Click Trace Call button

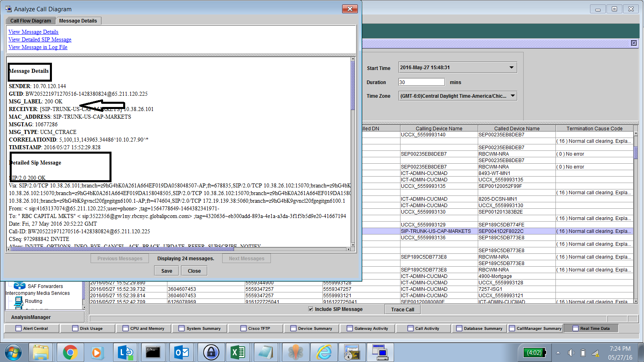point(402,309)
